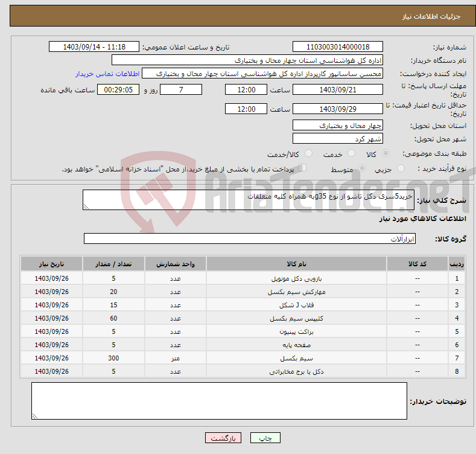Click the واحد شمارش column header

click(176, 264)
